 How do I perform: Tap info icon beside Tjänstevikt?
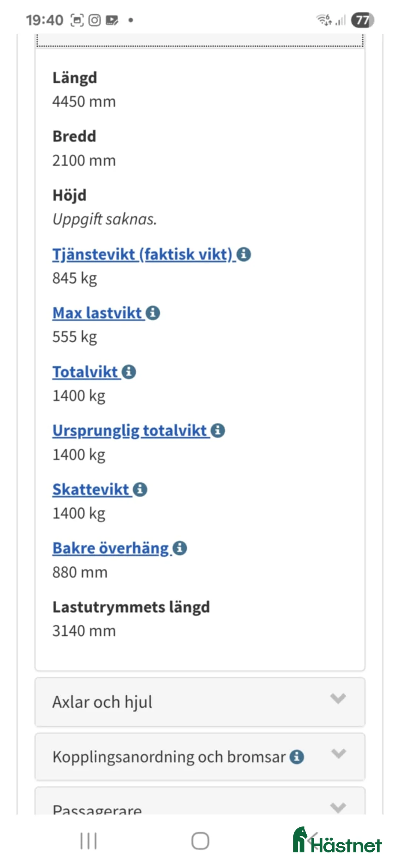click(244, 254)
